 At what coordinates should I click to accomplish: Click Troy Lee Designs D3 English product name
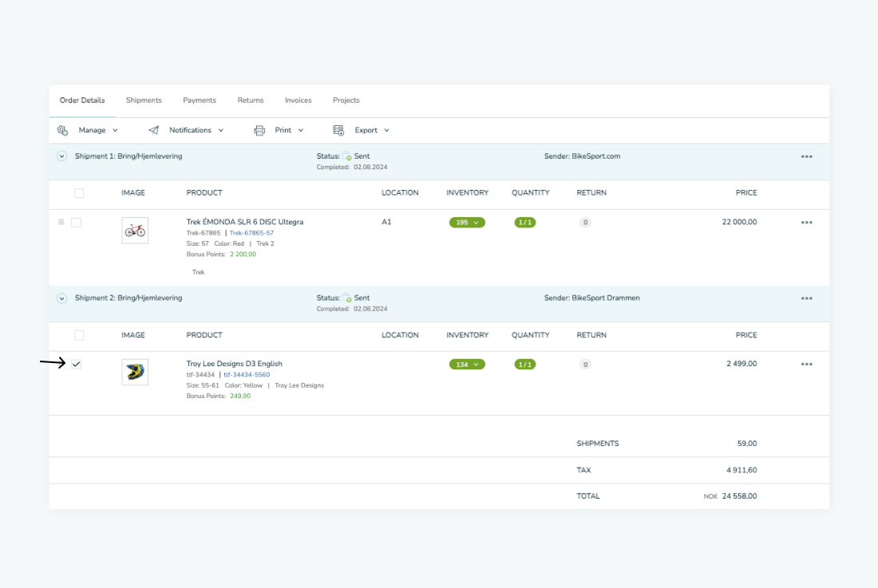234,364
